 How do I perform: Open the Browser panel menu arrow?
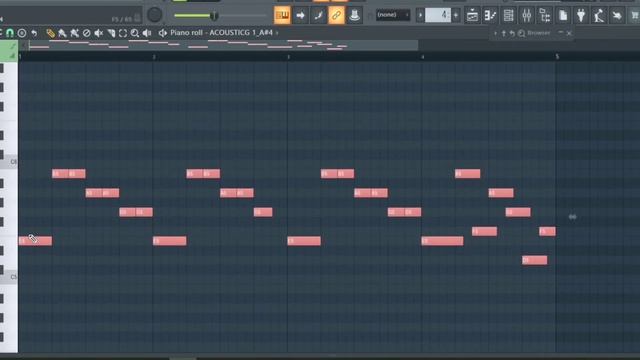(496, 33)
